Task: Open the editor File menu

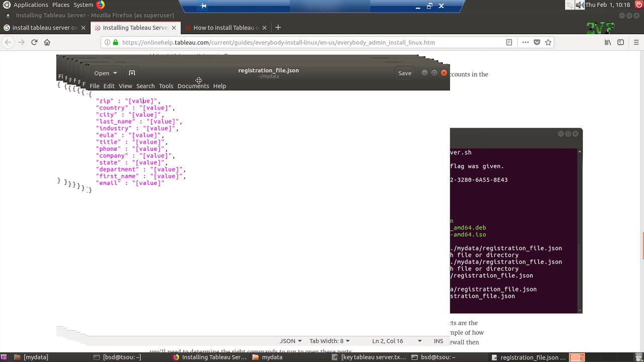Action: [94, 86]
